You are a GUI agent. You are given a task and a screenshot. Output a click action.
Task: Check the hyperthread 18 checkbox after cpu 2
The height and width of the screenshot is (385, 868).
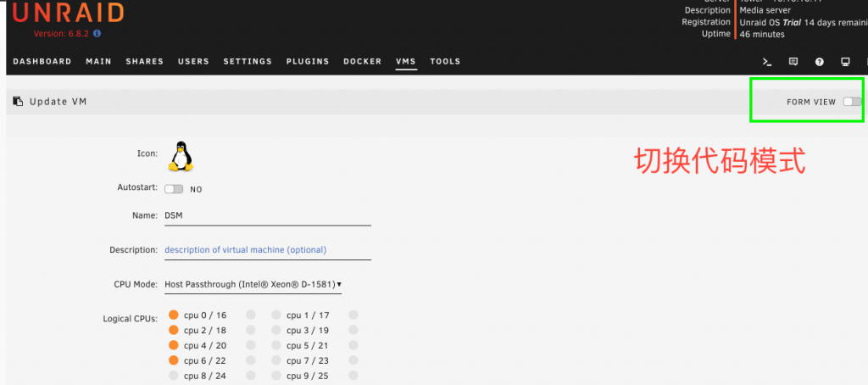click(x=251, y=330)
